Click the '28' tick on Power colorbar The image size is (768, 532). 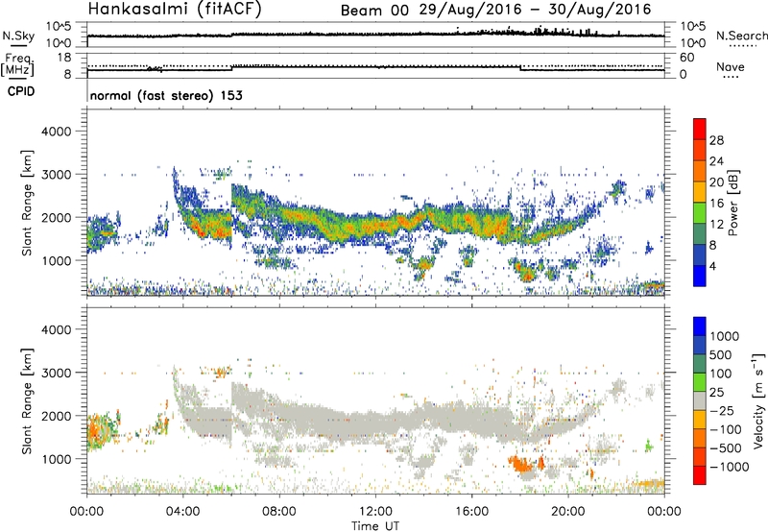pos(716,140)
